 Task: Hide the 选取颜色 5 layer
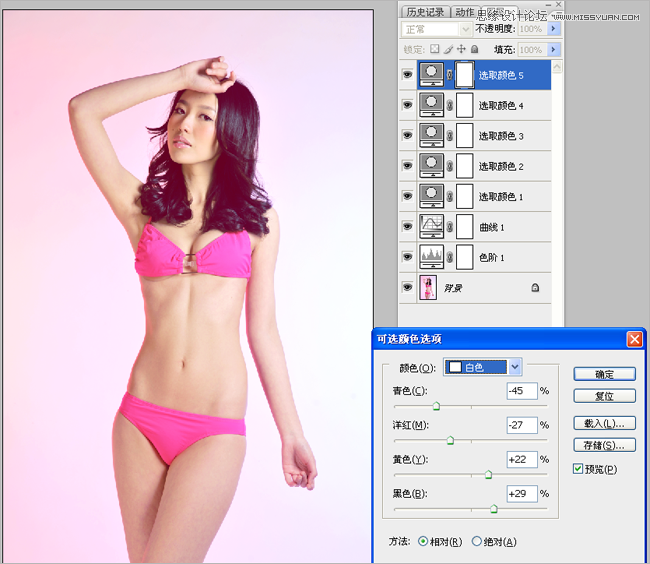407,75
